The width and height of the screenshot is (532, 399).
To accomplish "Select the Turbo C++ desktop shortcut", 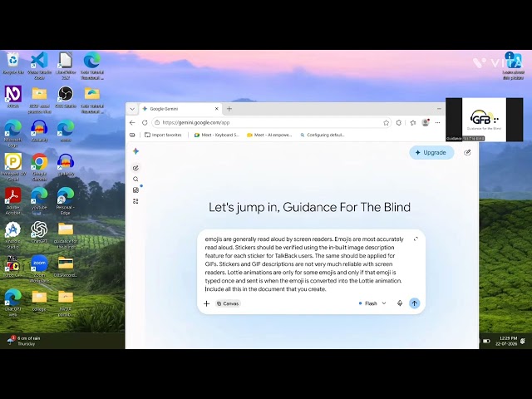I will click(x=13, y=266).
